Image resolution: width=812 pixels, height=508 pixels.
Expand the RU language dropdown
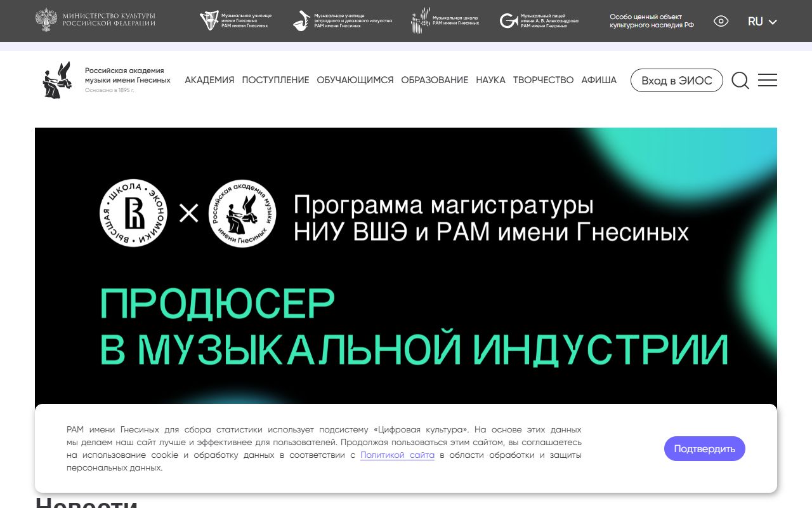pos(763,21)
